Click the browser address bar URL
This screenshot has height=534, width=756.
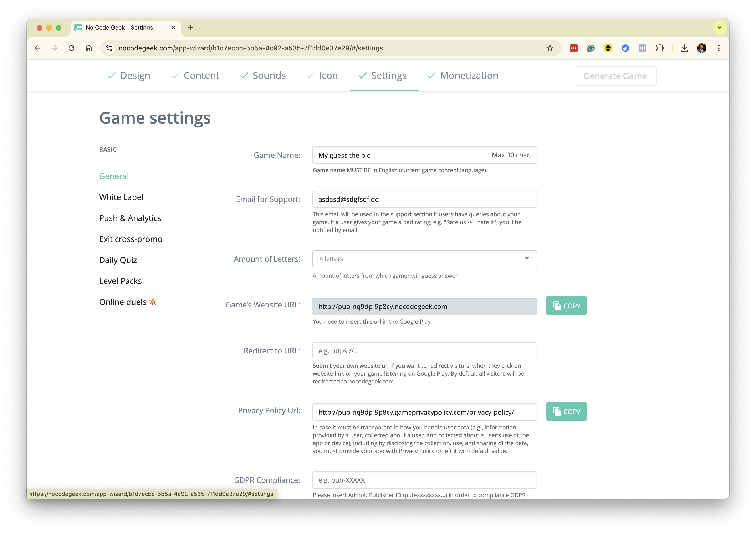(250, 48)
